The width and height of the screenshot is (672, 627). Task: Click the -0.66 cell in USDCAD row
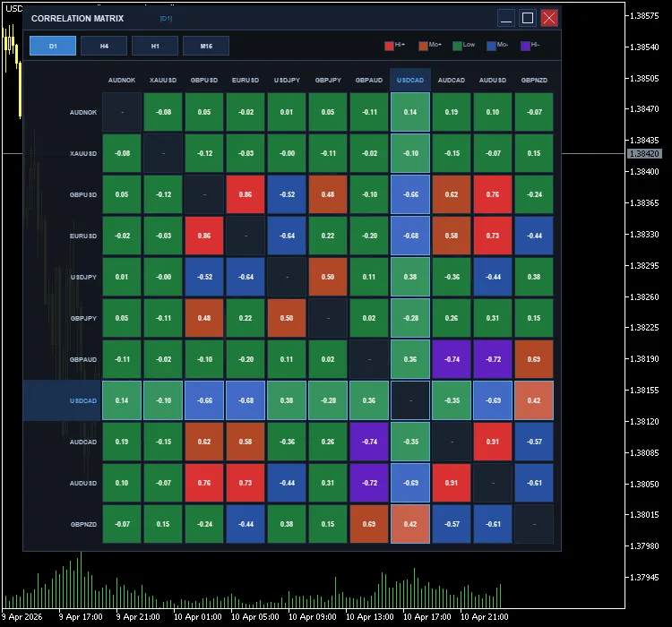click(x=204, y=400)
